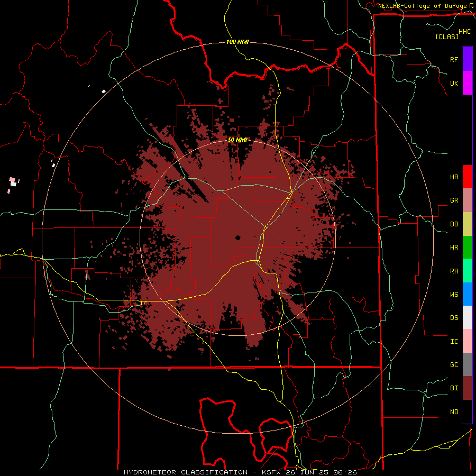Image resolution: width=476 pixels, height=476 pixels.
Task: Click the BD yellow legend swatch
Action: point(467,224)
